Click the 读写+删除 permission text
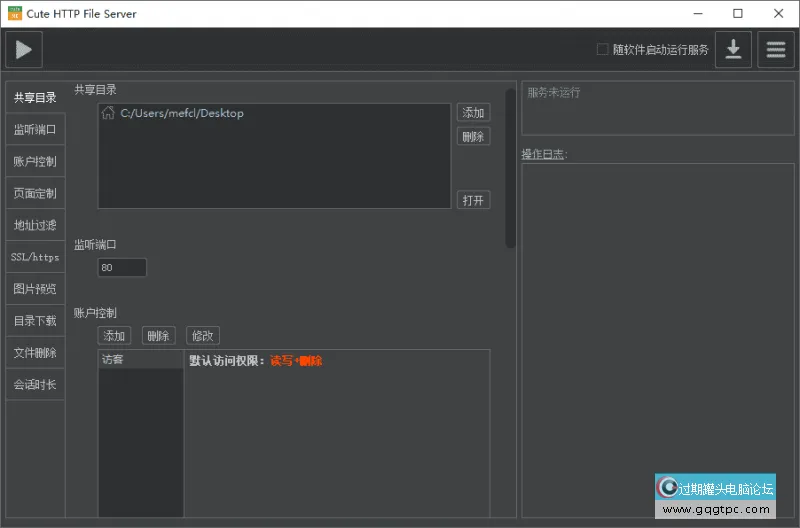This screenshot has height=528, width=800. [x=296, y=361]
